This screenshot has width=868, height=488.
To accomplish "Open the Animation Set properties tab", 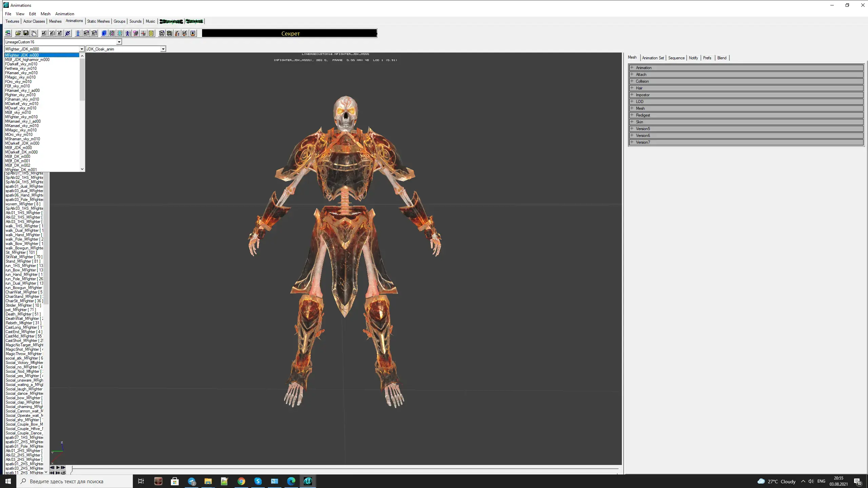I will [x=653, y=58].
